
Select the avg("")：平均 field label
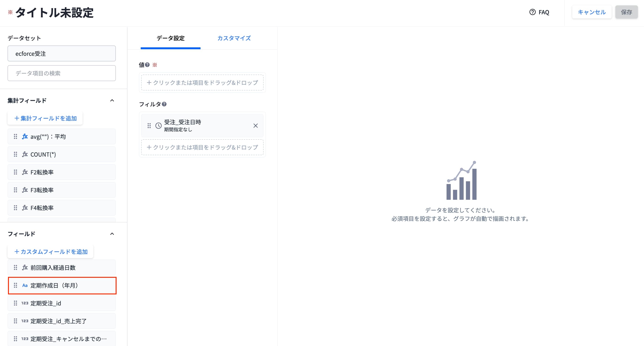pyautogui.click(x=48, y=137)
